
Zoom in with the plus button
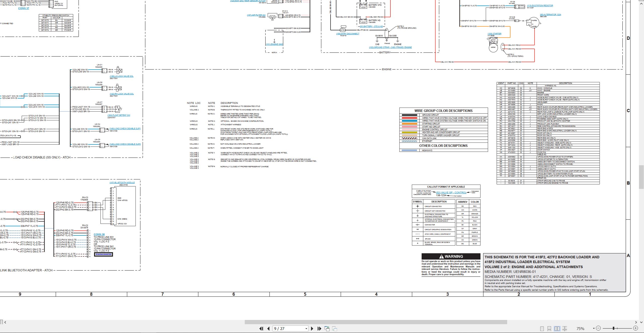tap(635, 328)
